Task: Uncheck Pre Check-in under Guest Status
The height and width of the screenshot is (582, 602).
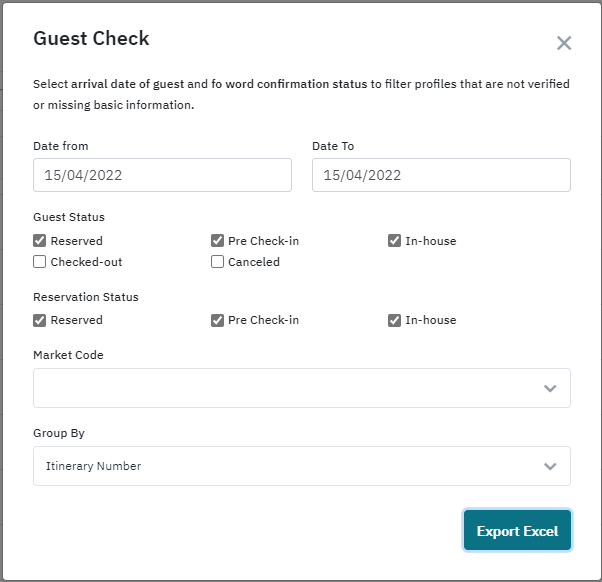Action: pyautogui.click(x=218, y=241)
